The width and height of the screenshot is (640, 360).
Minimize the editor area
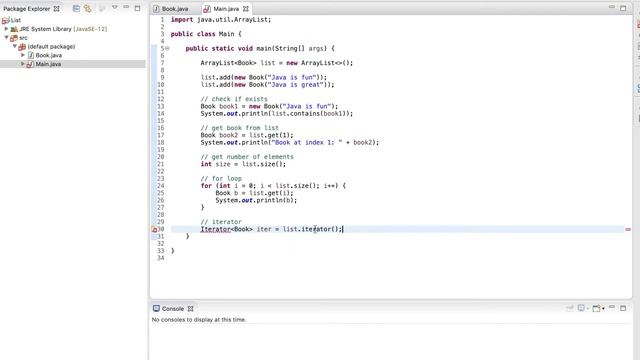[x=611, y=7]
